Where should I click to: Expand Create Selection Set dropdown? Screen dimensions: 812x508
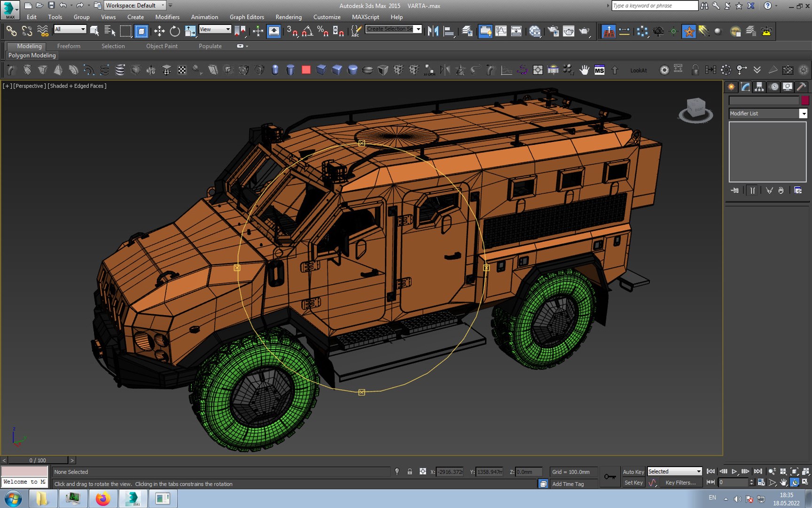point(418,29)
